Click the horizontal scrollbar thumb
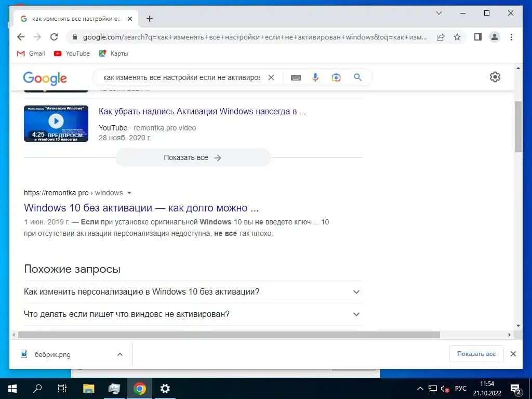This screenshot has width=532, height=399. (229, 335)
